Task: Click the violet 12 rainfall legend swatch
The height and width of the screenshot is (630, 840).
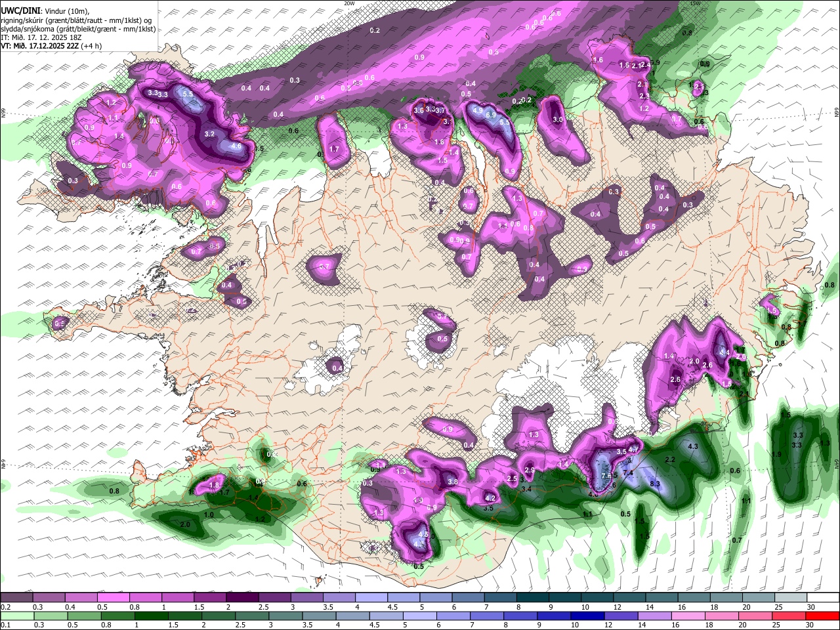Action: 621,616
